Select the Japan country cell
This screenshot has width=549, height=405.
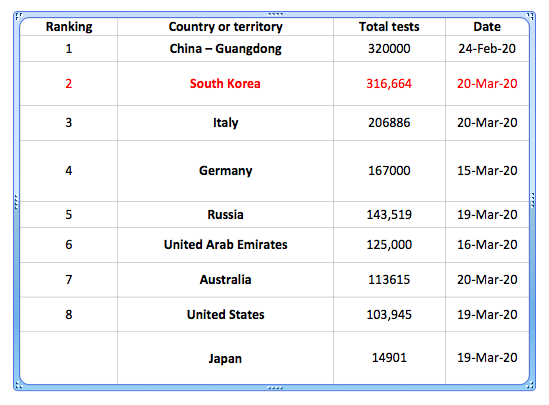[225, 358]
